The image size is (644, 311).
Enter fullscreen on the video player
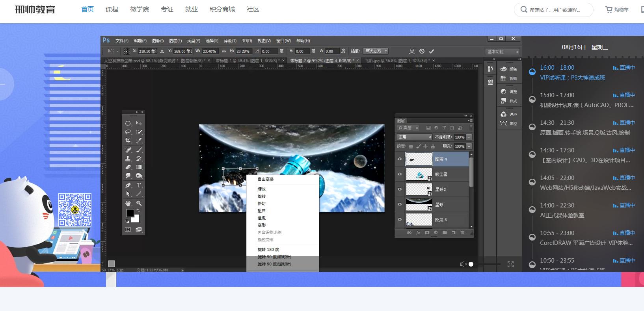pyautogui.click(x=510, y=264)
